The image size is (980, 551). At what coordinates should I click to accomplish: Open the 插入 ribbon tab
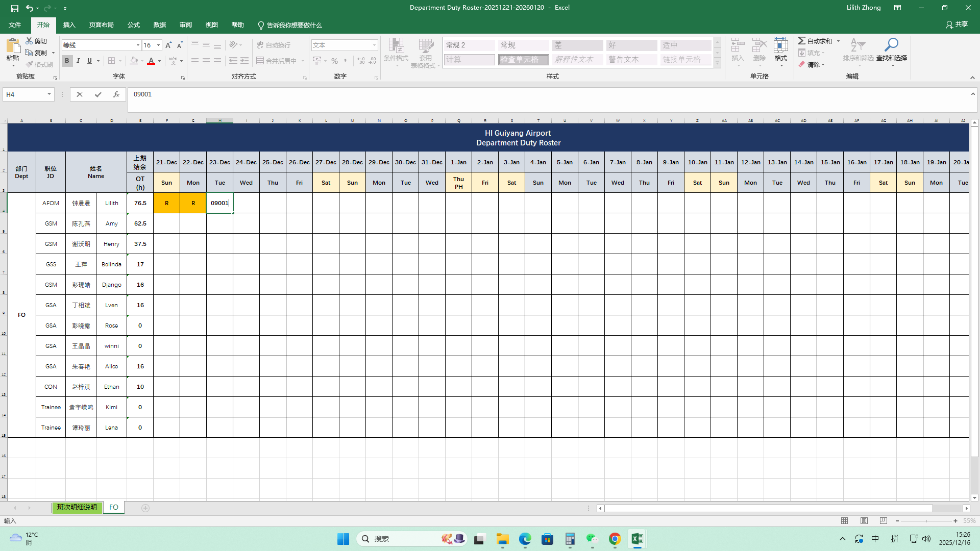tap(69, 25)
